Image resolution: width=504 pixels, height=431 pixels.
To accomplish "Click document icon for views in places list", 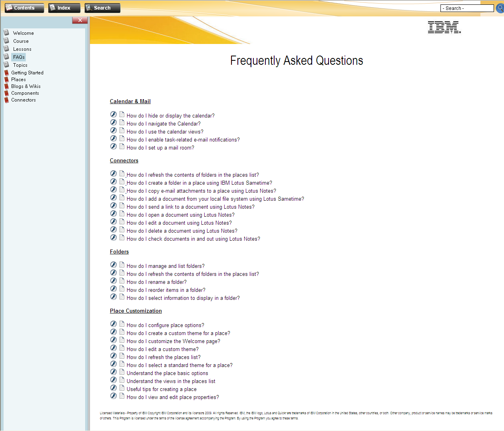I will click(x=122, y=380).
